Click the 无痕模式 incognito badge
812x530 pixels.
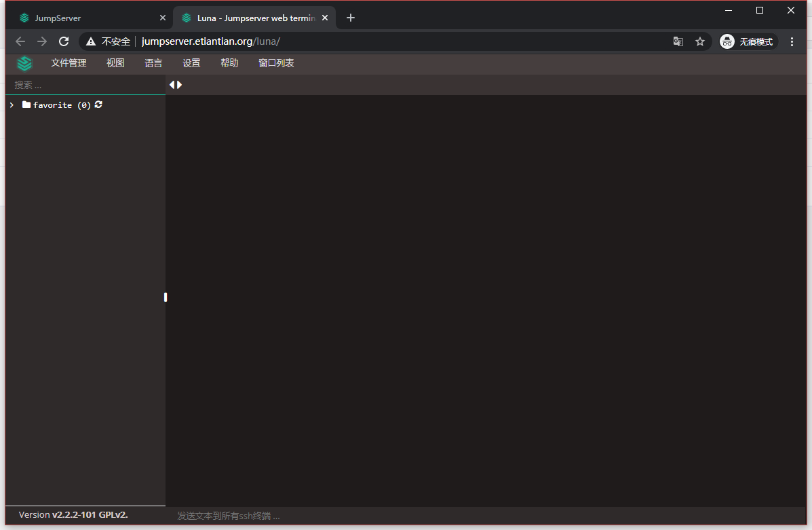point(748,41)
